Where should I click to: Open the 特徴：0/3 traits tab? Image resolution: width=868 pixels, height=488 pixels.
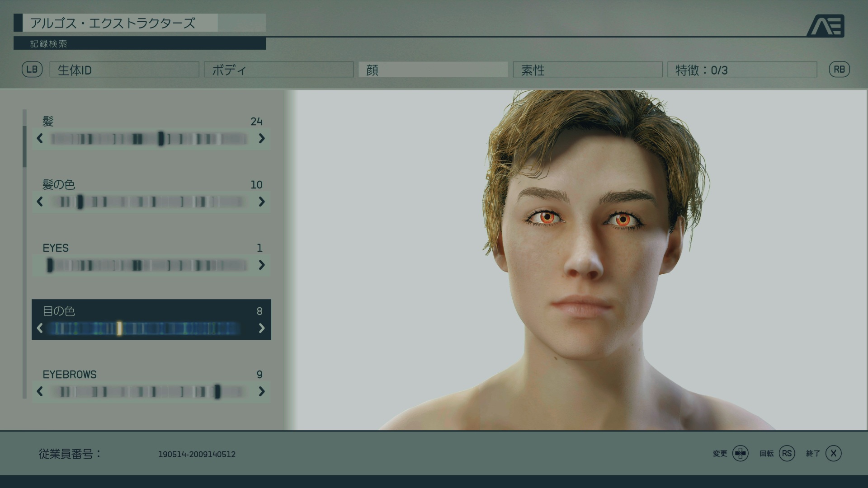pos(742,70)
